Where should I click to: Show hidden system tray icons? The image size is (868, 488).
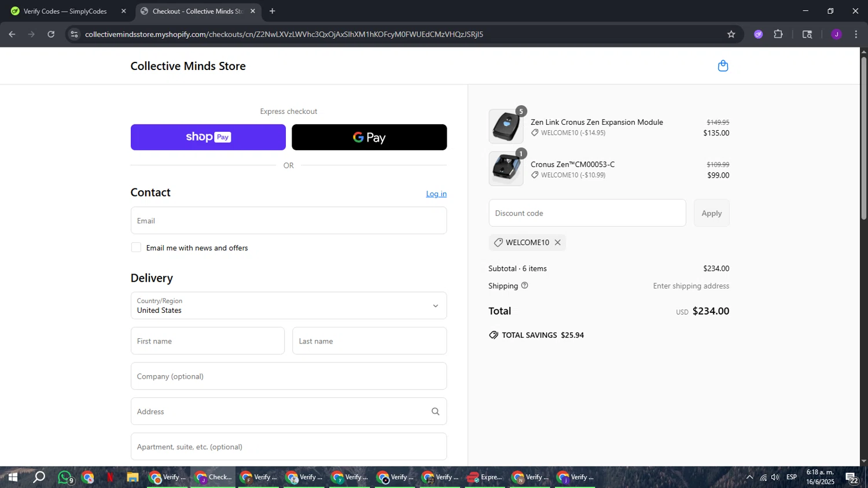coord(749,478)
